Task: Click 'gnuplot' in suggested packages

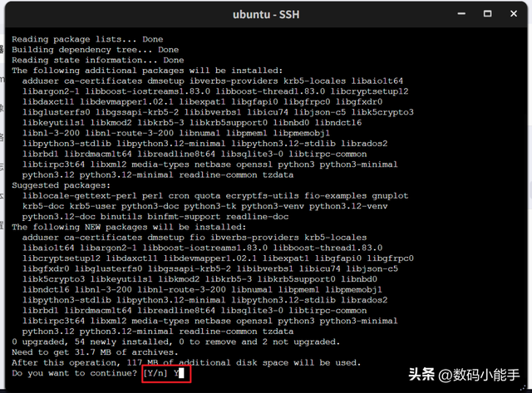Action: 390,196
